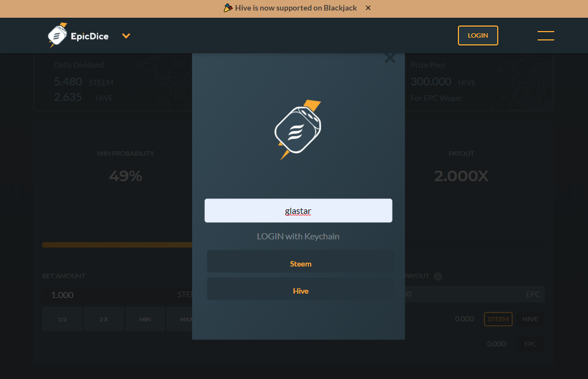Click the EPC balance label

point(530,344)
